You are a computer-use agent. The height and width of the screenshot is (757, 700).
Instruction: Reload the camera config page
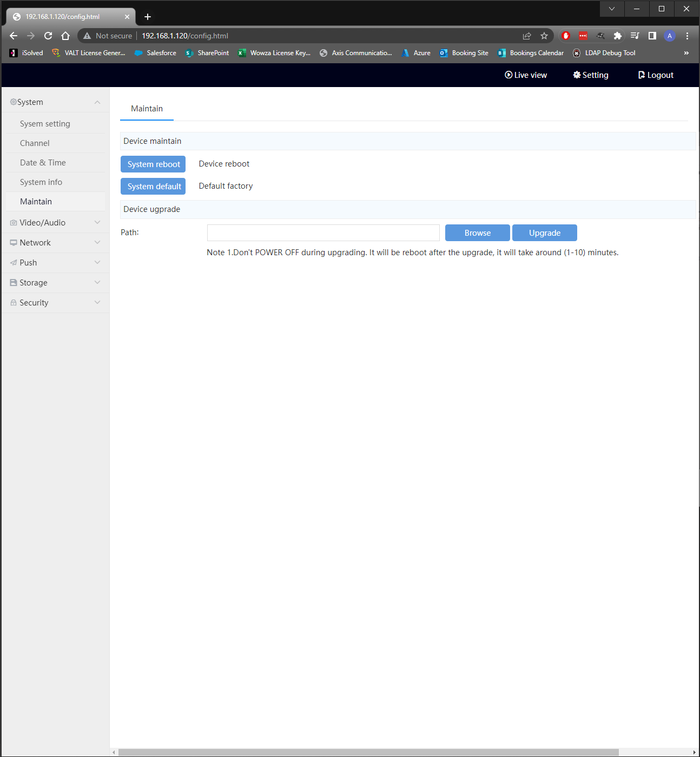point(48,36)
